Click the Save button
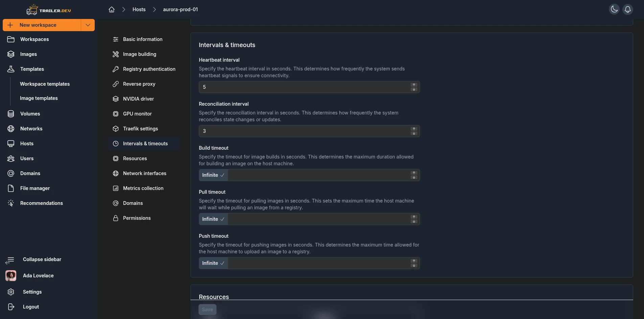The height and width of the screenshot is (319, 644). [207, 310]
